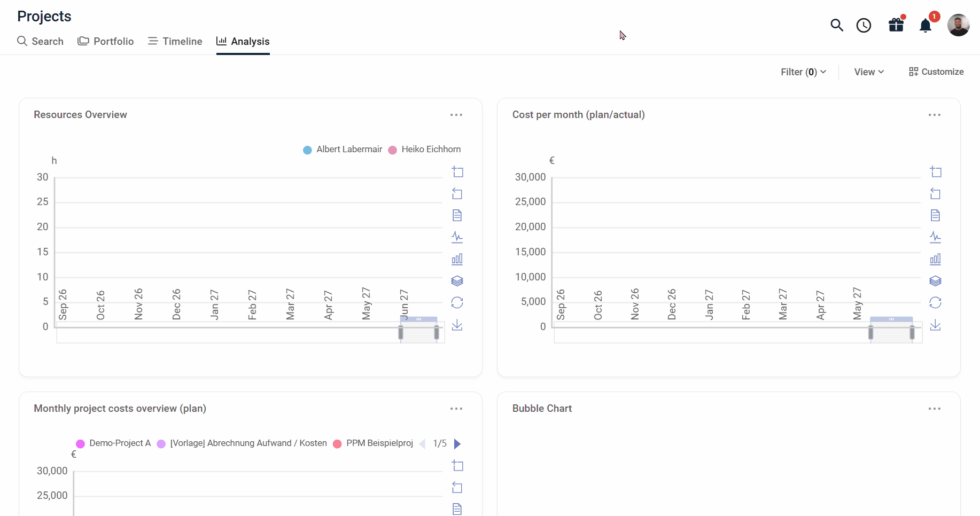Activate zoom tool in Resources Overview chart
Image resolution: width=980 pixels, height=516 pixels.
[x=457, y=171]
